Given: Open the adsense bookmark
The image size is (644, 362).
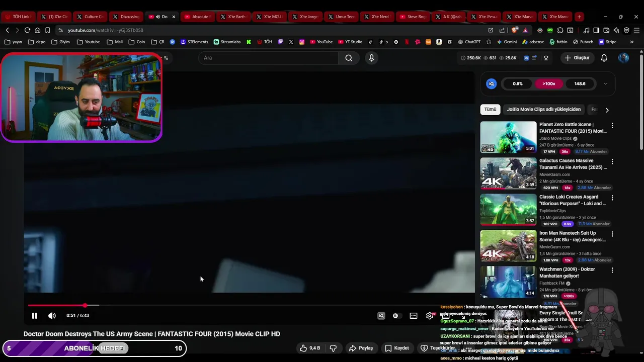Looking at the screenshot, I should 533,42.
